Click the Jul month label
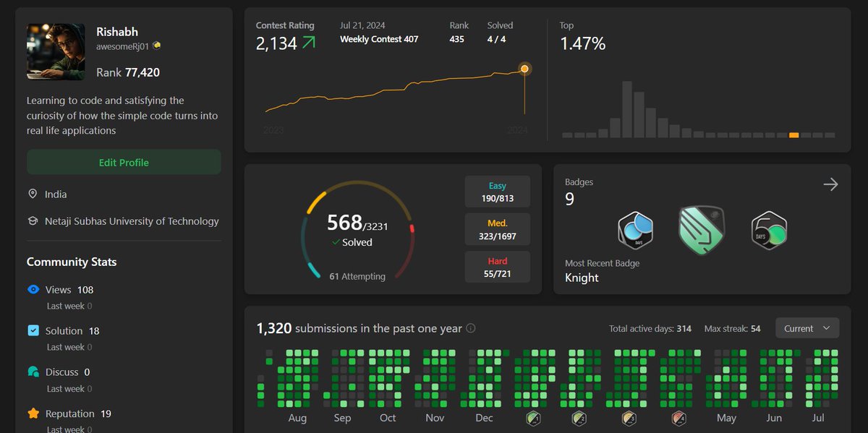 coord(818,418)
